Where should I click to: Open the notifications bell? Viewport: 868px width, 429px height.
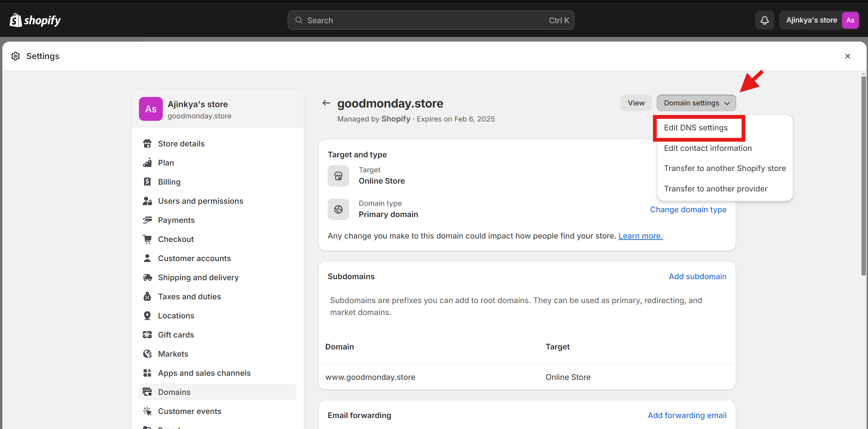(x=765, y=20)
